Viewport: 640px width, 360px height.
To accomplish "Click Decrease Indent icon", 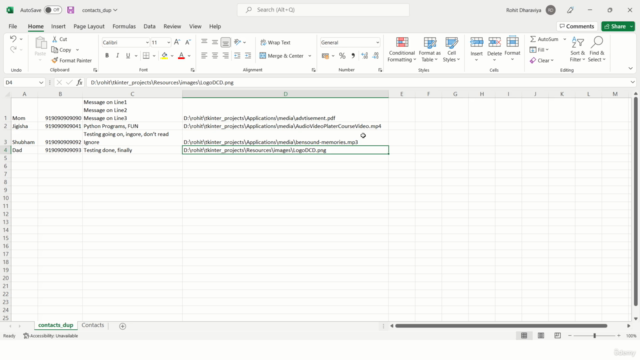I will pos(237,56).
